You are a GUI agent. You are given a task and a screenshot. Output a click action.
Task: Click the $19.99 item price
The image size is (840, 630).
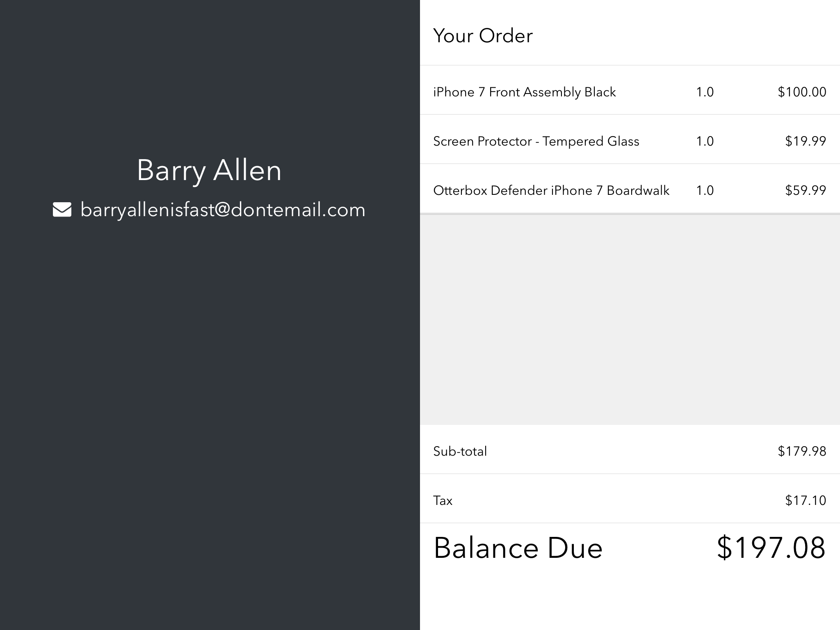806,141
